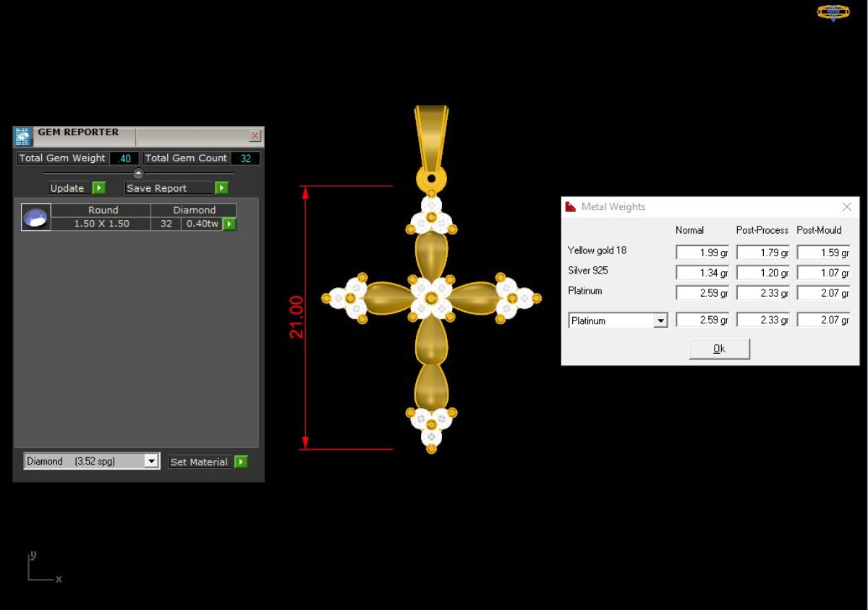This screenshot has height=610, width=868.
Task: Select the round gem thumbnail icon
Action: [36, 217]
